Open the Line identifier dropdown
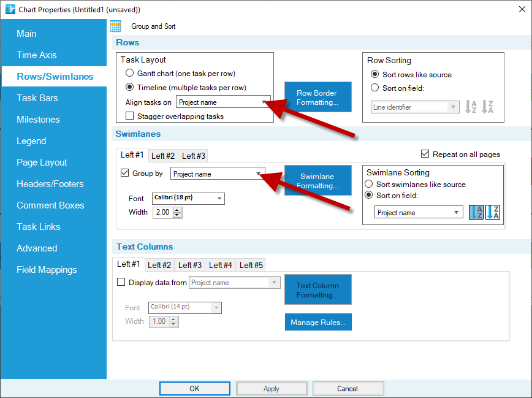This screenshot has width=532, height=398. (415, 107)
